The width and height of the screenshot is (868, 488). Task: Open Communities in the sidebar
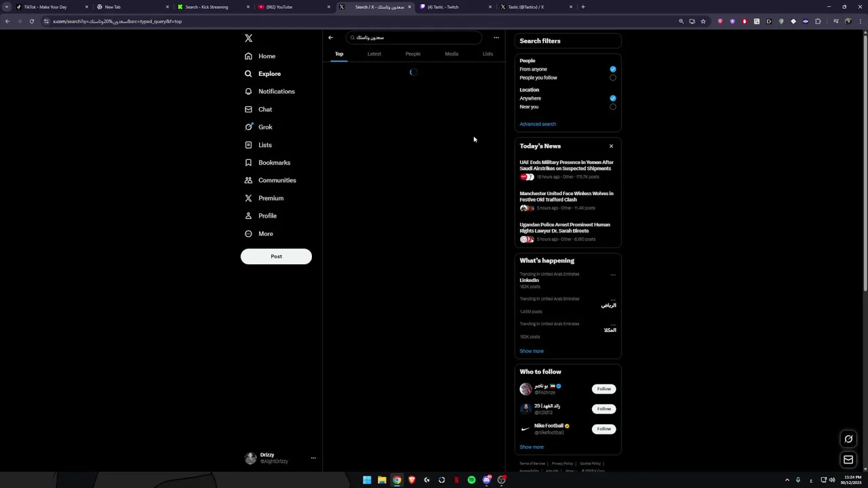coord(271,180)
